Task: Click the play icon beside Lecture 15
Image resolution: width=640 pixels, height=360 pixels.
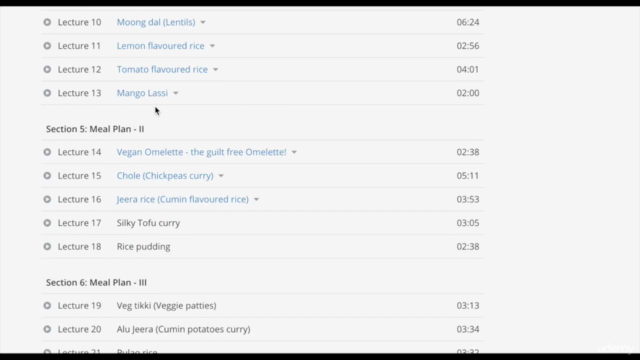Action: [x=47, y=176]
